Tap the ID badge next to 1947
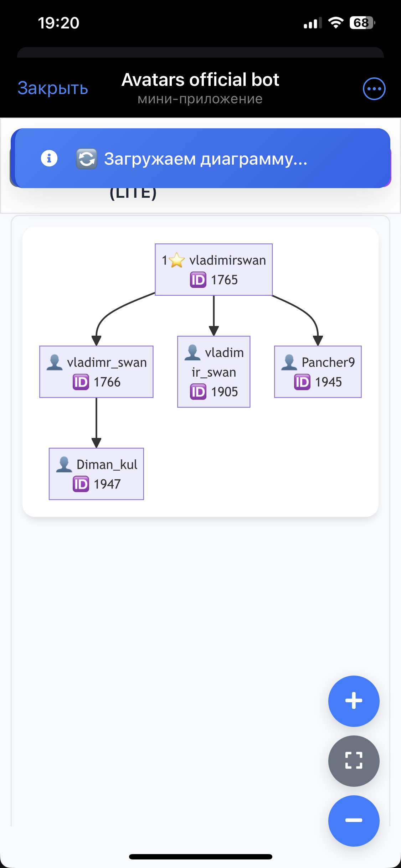 point(81,484)
